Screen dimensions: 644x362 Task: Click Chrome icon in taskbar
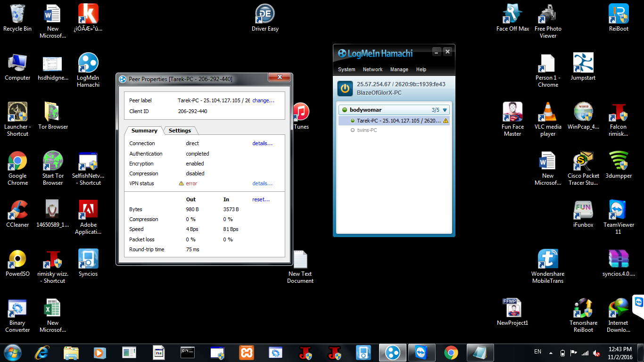[451, 352]
